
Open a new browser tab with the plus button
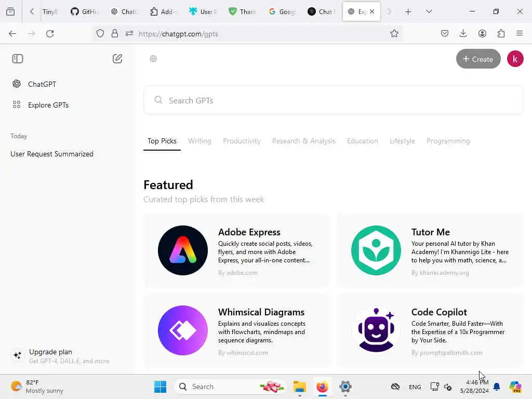coord(408,12)
